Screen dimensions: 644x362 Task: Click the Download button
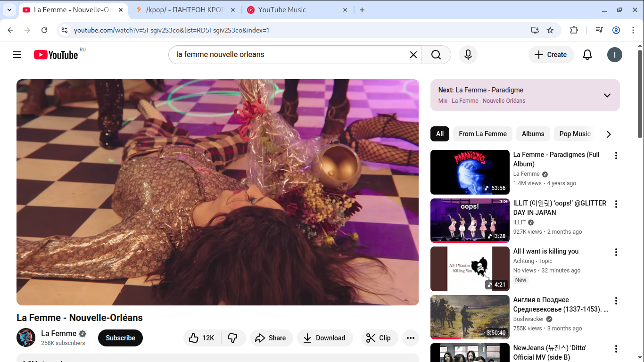point(325,338)
